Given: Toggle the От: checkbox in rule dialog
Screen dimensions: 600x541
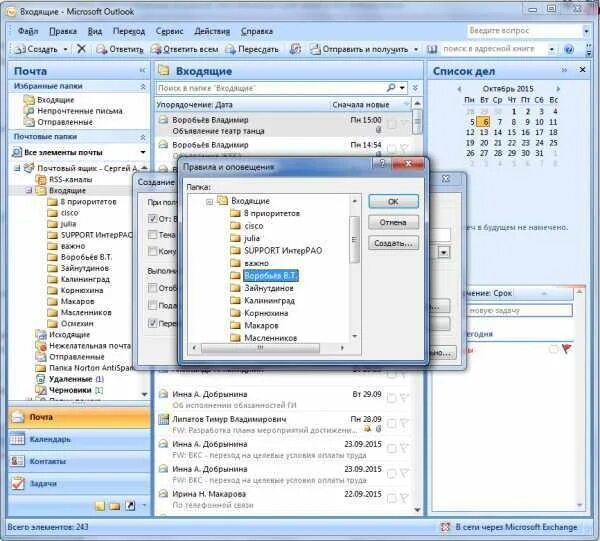Looking at the screenshot, I should (x=152, y=219).
